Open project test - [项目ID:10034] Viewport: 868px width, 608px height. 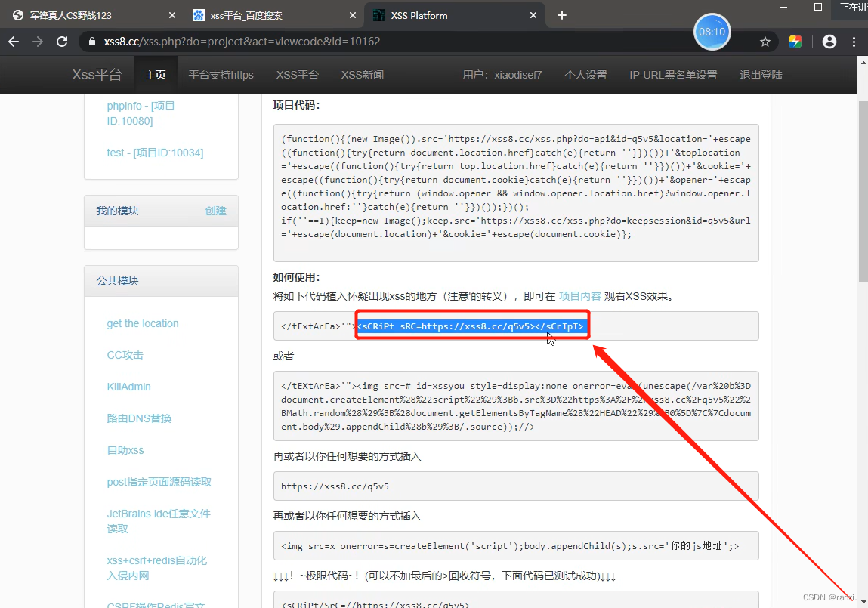(x=155, y=153)
